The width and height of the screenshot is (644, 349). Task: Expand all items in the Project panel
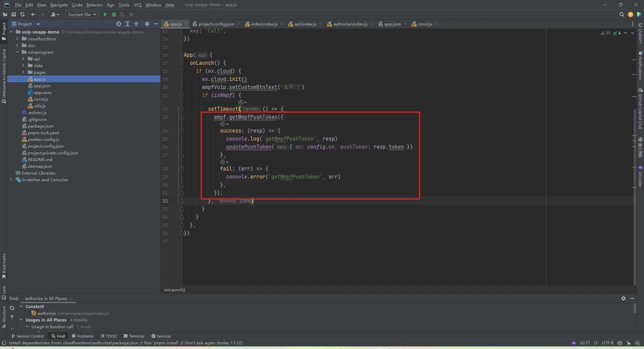point(127,24)
